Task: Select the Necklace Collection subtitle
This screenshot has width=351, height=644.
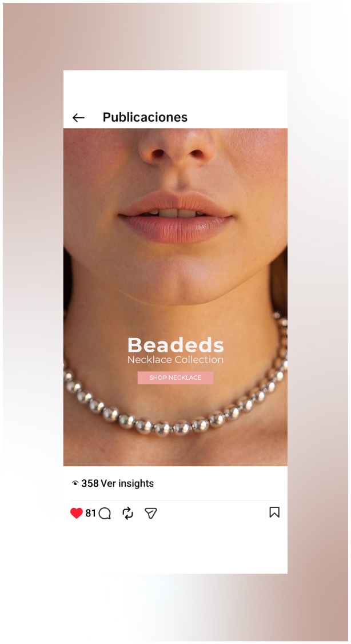Action: click(175, 360)
